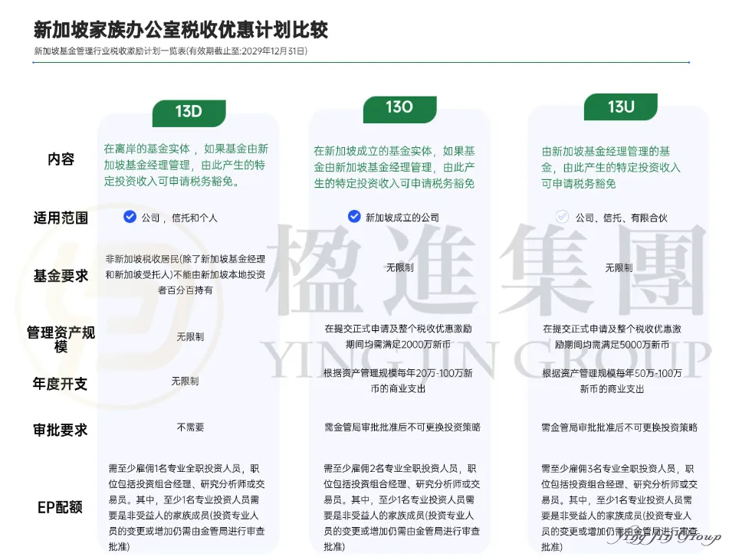Select the 年度开支 row label
This screenshot has height=560, width=729.
59,385
